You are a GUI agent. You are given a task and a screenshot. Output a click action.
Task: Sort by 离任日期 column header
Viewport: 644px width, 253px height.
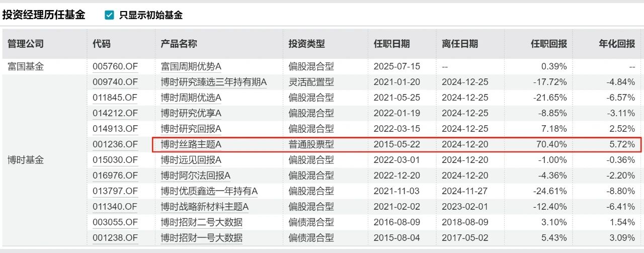(460, 44)
